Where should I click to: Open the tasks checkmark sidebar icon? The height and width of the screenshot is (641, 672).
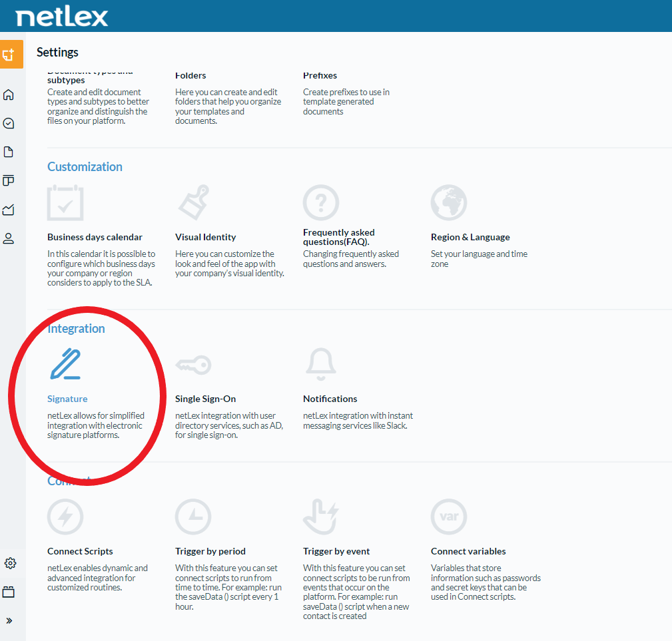(x=9, y=123)
